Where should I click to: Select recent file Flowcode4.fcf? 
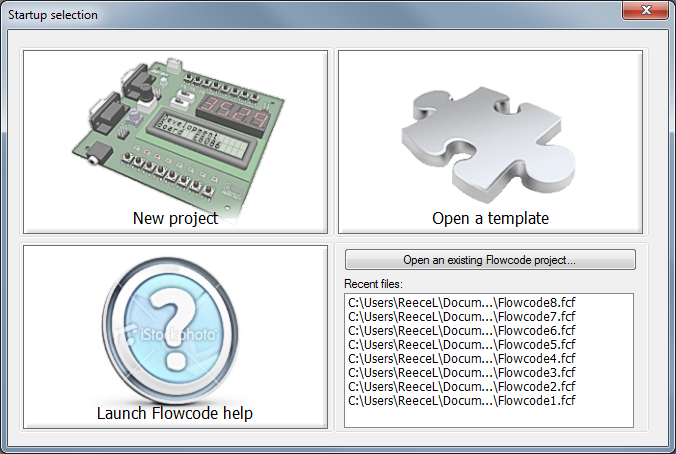462,359
